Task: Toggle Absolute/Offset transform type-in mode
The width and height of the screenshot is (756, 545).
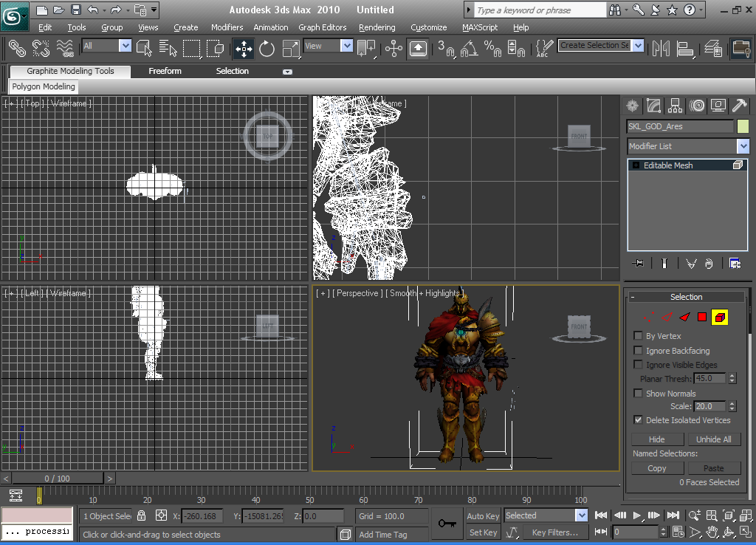Action: 161,515
